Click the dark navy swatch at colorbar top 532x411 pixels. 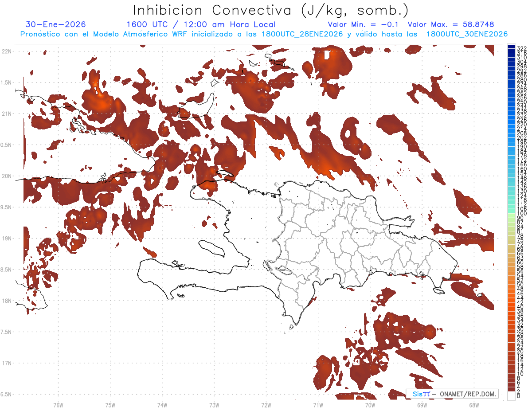point(511,47)
